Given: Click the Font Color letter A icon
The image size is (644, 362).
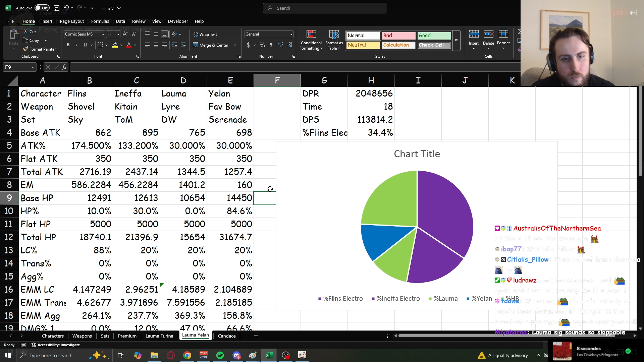Looking at the screenshot, I should click(129, 45).
